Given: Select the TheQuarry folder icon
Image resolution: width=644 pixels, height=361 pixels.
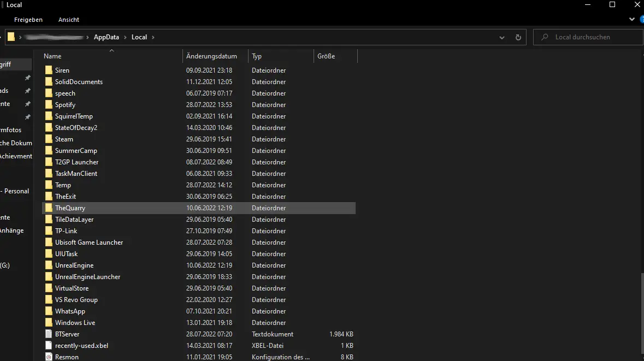Looking at the screenshot, I should pyautogui.click(x=49, y=208).
